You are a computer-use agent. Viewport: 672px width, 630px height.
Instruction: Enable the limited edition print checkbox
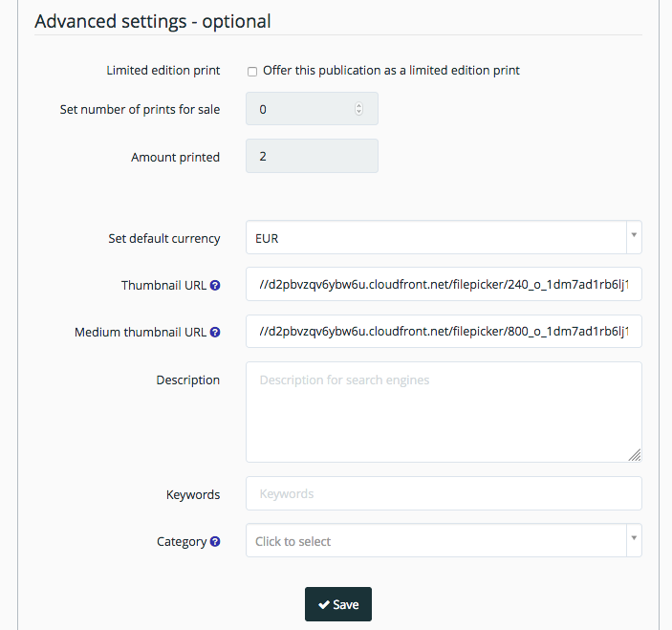(252, 72)
